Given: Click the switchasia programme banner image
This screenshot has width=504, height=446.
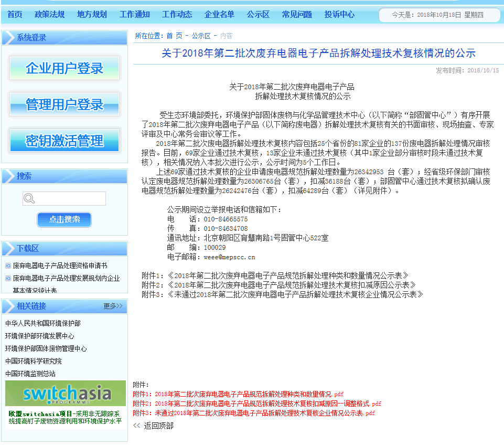Looking at the screenshot, I should click(66, 393).
